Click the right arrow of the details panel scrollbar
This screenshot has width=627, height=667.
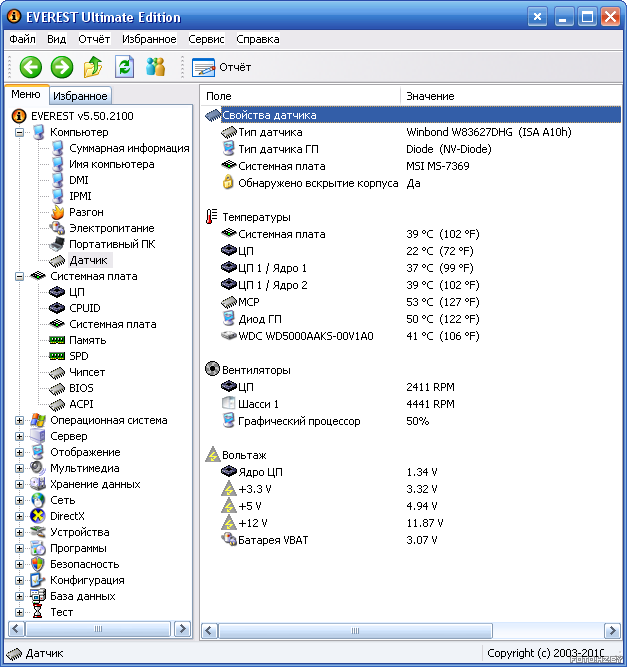[x=613, y=630]
